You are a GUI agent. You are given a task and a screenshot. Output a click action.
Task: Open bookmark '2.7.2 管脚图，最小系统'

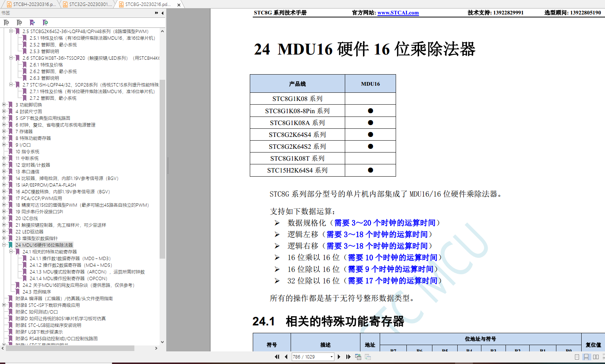53,98
